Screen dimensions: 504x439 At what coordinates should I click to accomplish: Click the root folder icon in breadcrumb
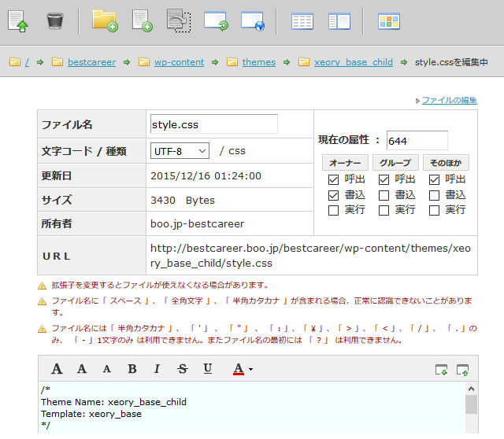pos(15,61)
